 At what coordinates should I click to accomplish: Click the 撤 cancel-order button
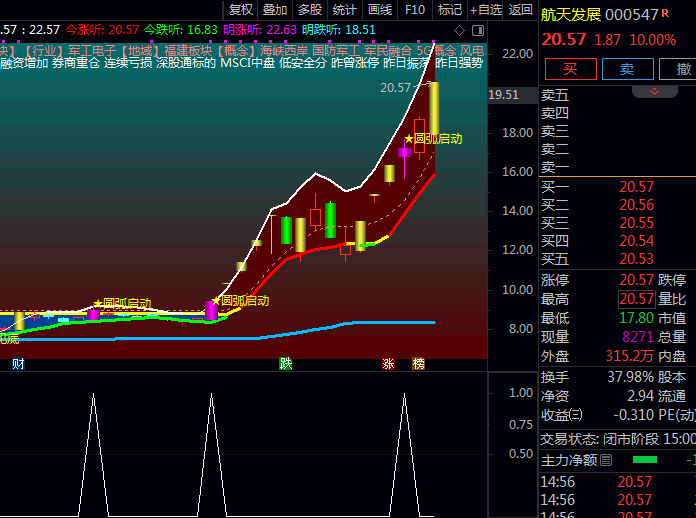678,69
